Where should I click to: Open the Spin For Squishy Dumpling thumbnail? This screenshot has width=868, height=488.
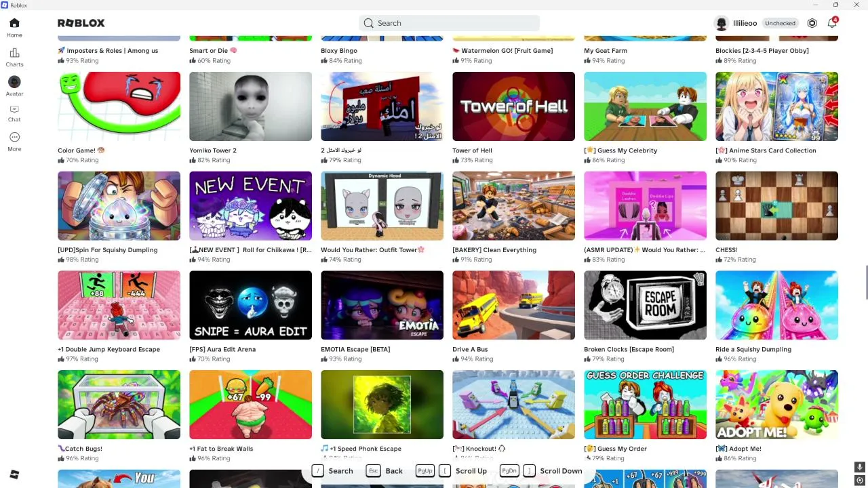coord(119,206)
